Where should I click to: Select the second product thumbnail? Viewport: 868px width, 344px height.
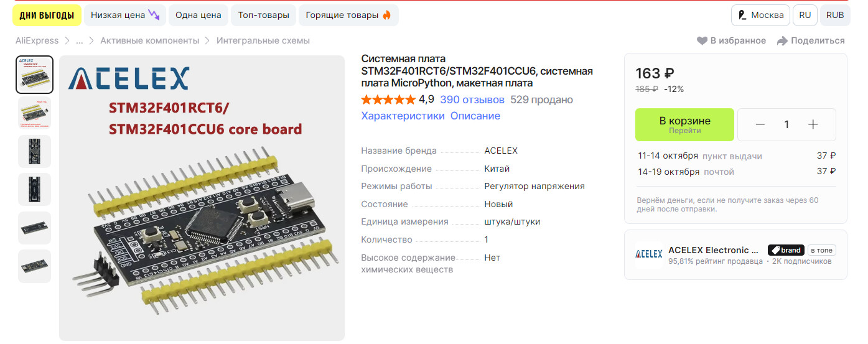[34, 113]
